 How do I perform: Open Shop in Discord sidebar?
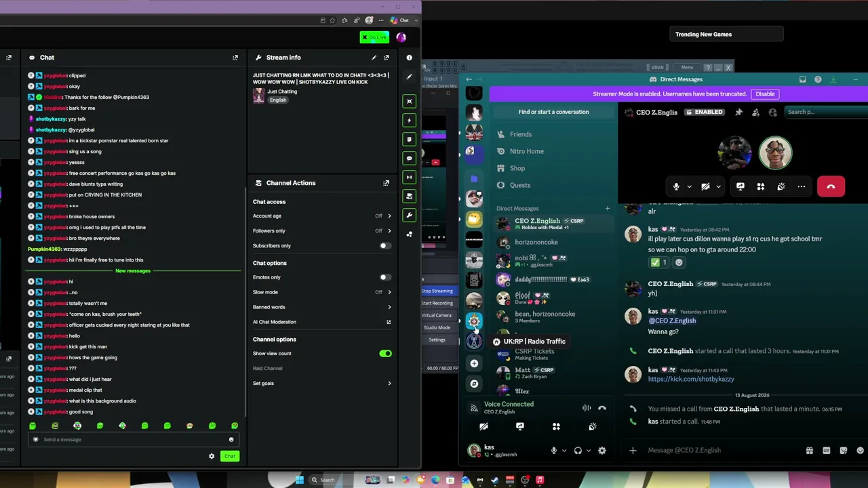[x=553, y=168]
